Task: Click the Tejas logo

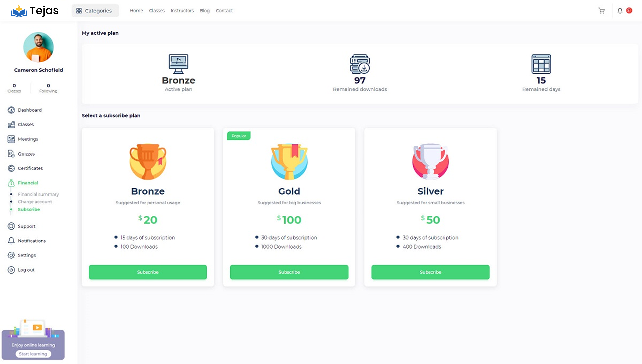Action: tap(35, 11)
